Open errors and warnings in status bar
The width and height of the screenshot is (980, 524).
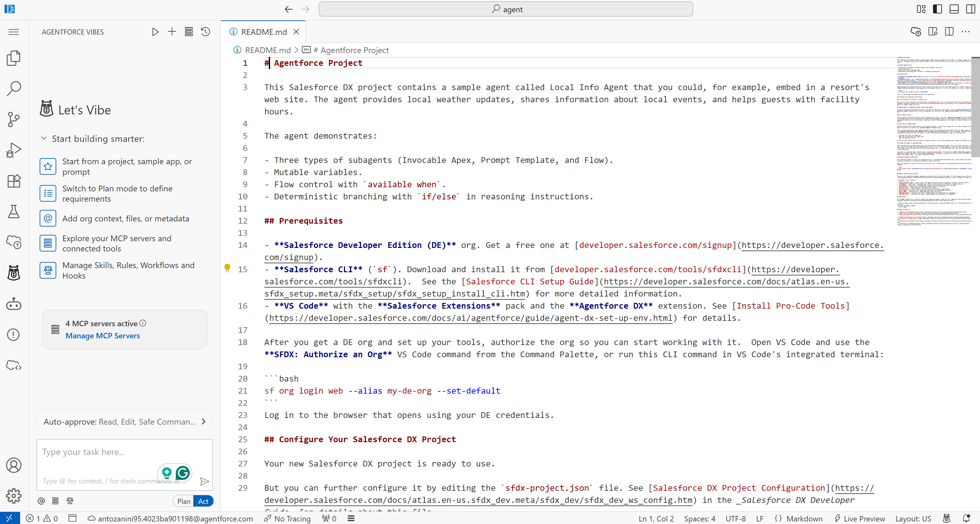pyautogui.click(x=42, y=518)
